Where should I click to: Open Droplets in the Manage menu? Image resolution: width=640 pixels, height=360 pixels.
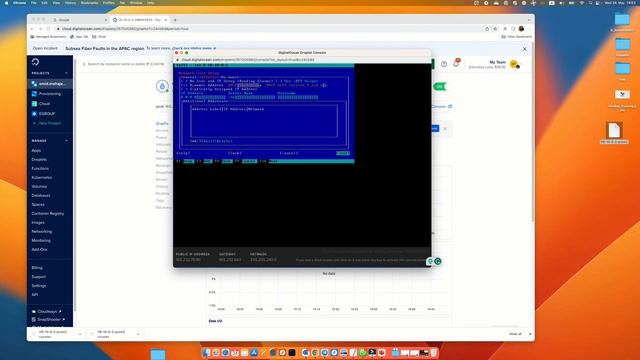coord(39,160)
